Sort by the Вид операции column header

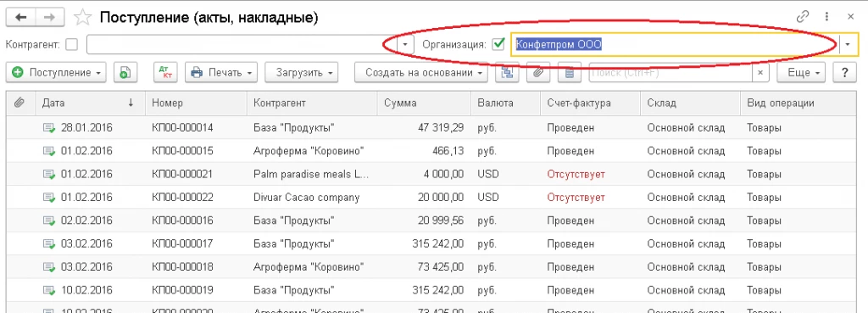click(x=799, y=103)
